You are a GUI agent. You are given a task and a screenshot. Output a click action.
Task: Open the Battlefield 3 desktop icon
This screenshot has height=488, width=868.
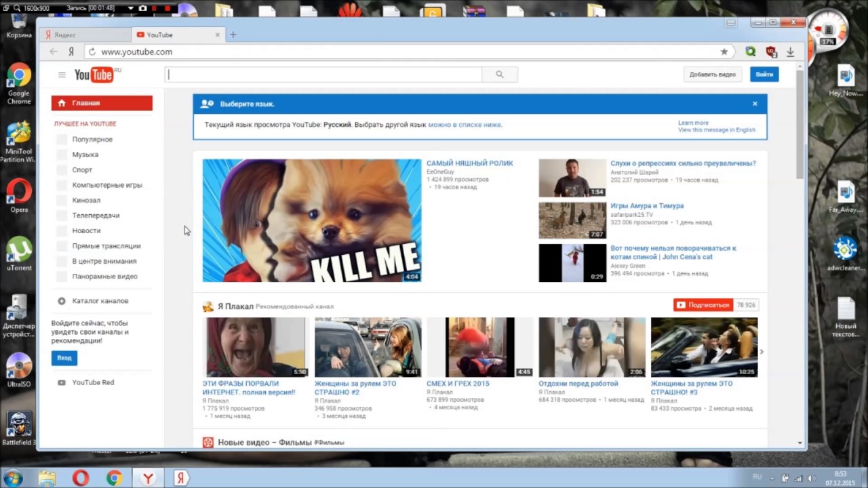coord(19,428)
